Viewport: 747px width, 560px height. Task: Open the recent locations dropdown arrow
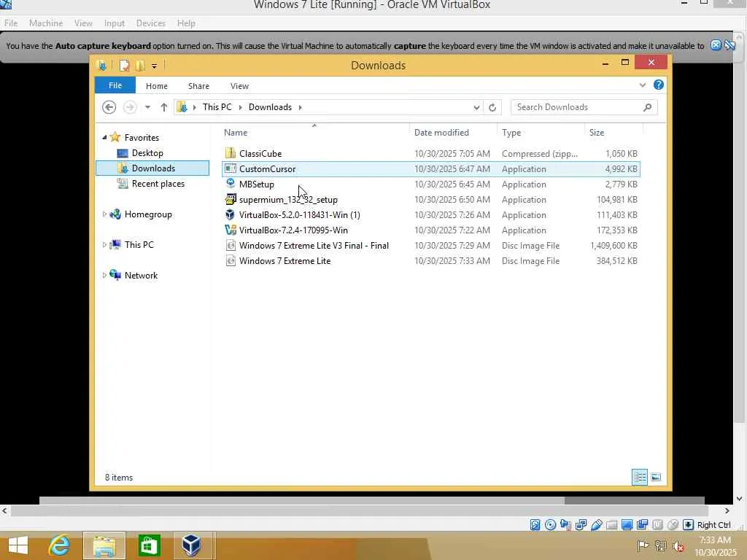click(147, 107)
